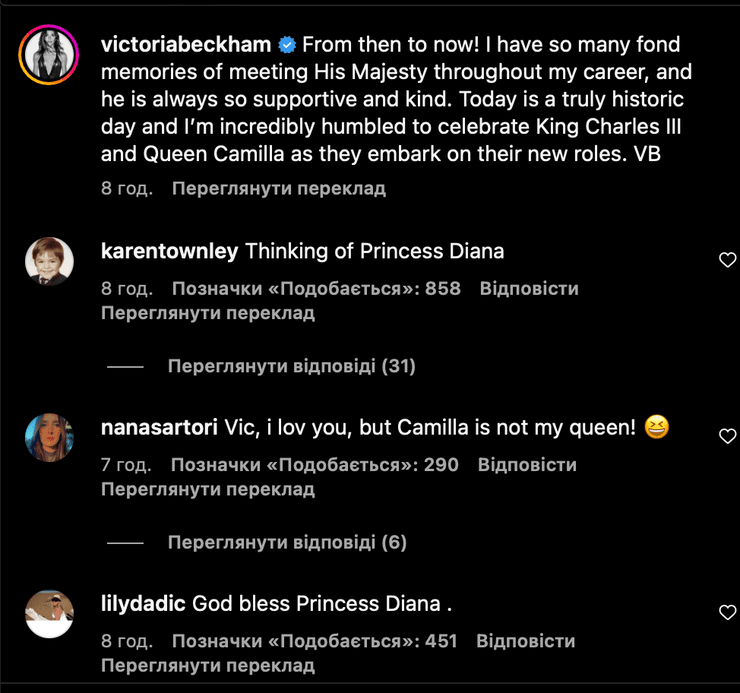Expand 6 replies under nanasartori's comment
Image resolution: width=740 pixels, height=693 pixels.
point(287,543)
